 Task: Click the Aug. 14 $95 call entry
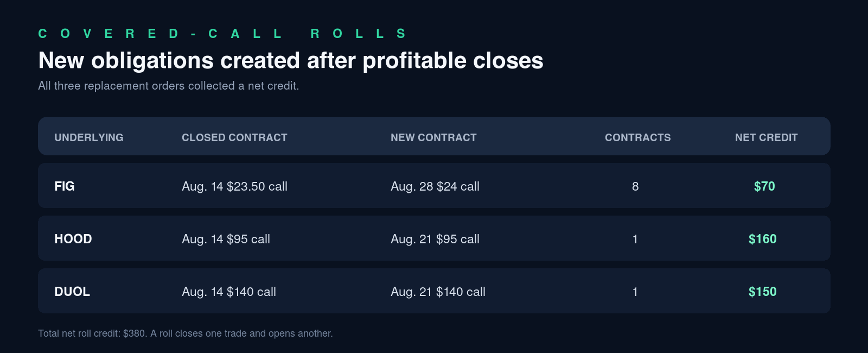[226, 239]
